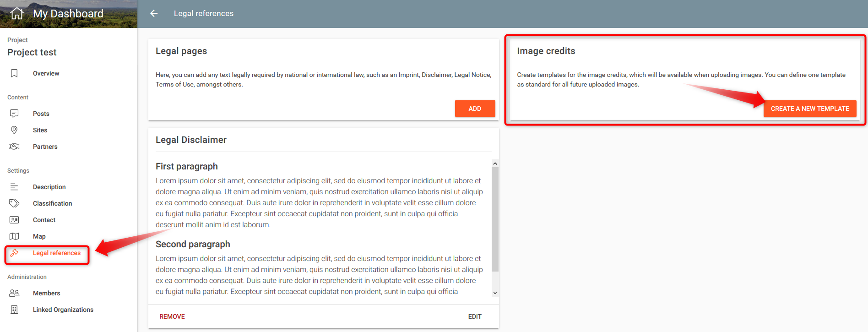This screenshot has width=868, height=332.
Task: Click the Linked Organizations building icon
Action: point(14,310)
